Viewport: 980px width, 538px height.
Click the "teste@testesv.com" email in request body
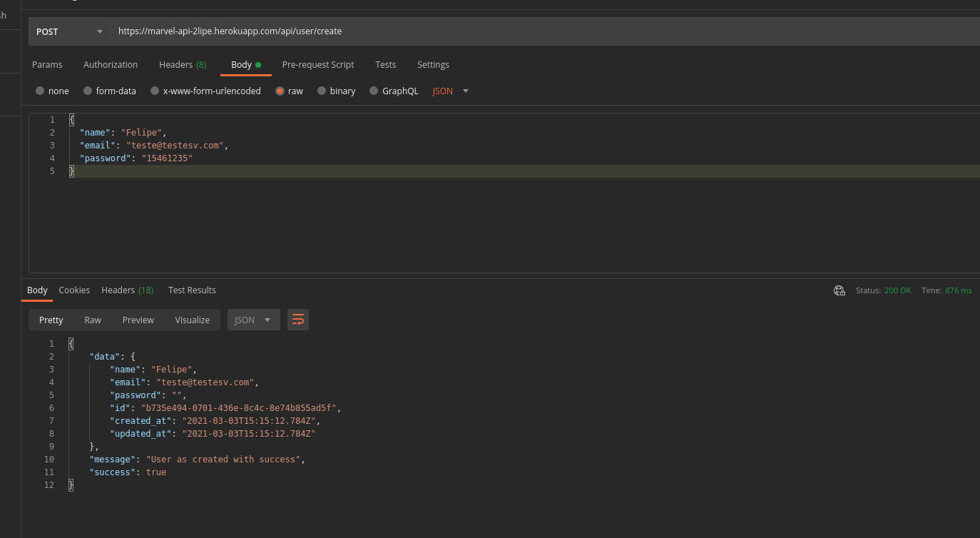tap(175, 146)
